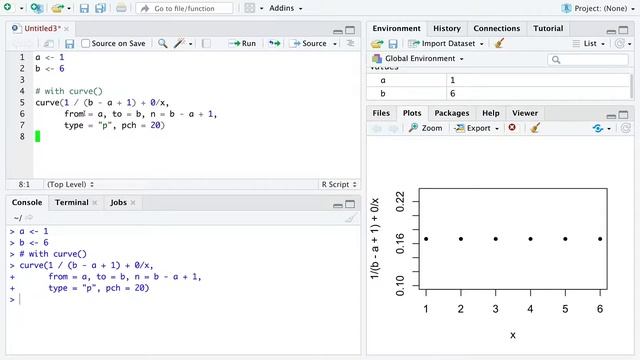Open the Addins dropdown menu
This screenshot has height=360, width=640.
coord(285,8)
